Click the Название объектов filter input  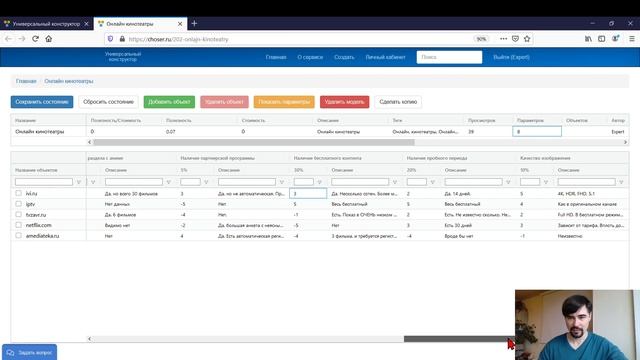pyautogui.click(x=44, y=182)
